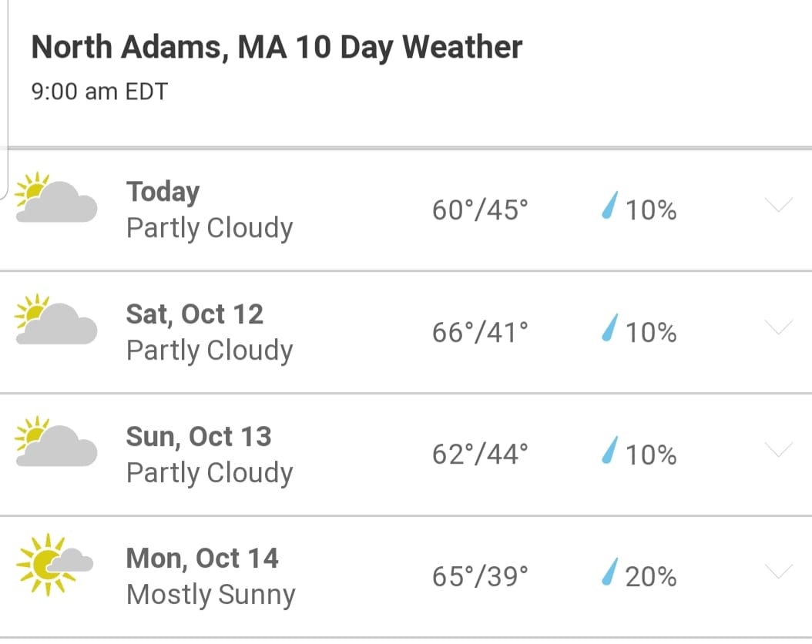The height and width of the screenshot is (644, 812).
Task: Click the 9:00 am EDT timestamp
Action: (99, 92)
